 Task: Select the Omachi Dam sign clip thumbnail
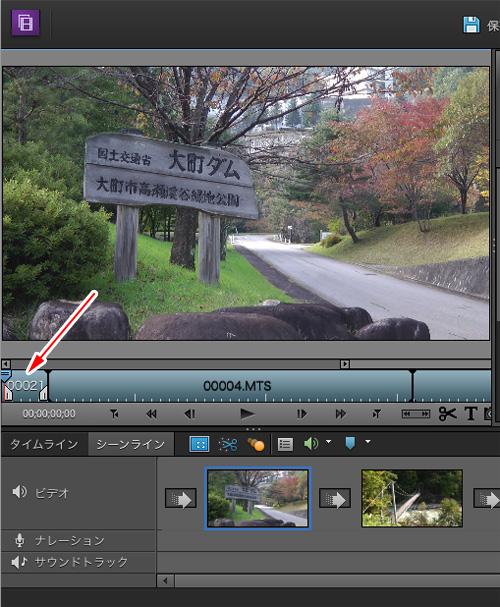pyautogui.click(x=258, y=499)
